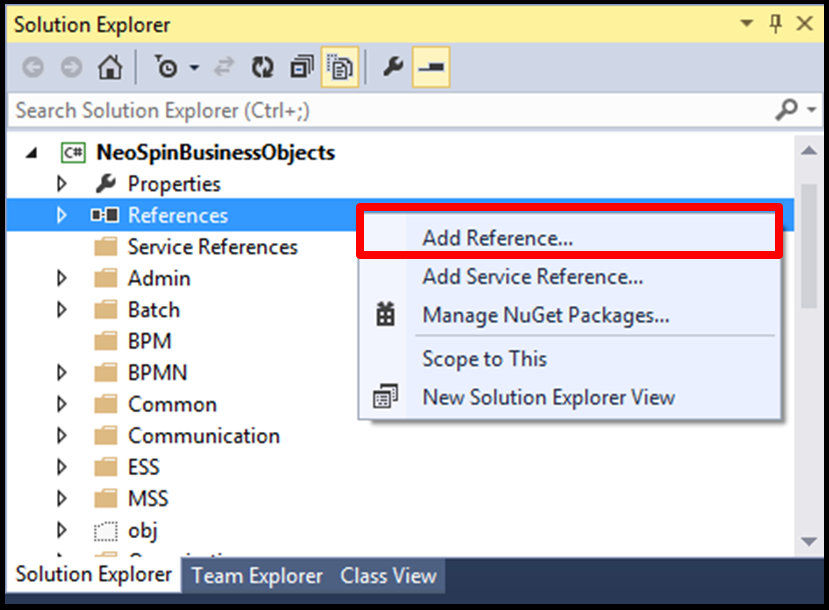Toggle the Preview Selected Items button
Screen dimensions: 829x610
point(431,68)
